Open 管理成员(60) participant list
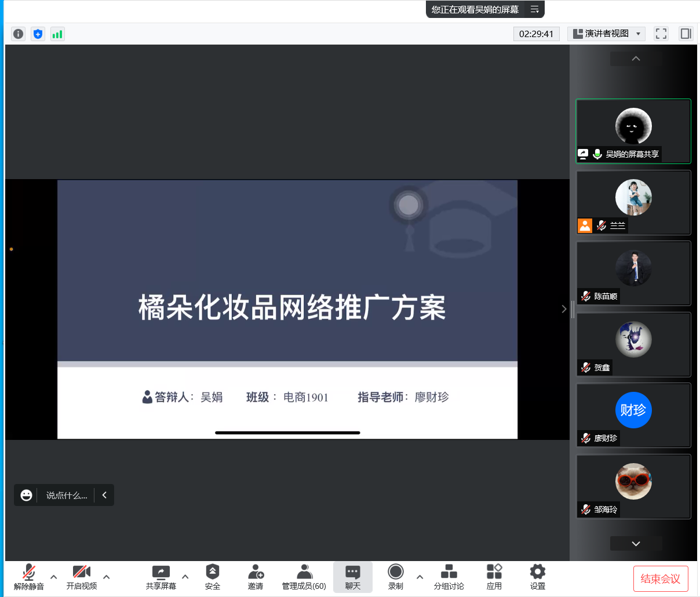The height and width of the screenshot is (597, 700). (x=304, y=577)
